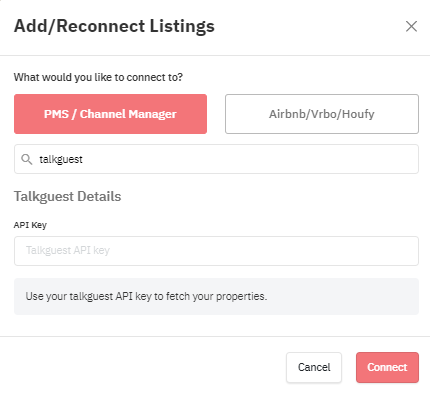
Task: Click the "What would you like to connect to?" prompt
Action: pos(98,77)
